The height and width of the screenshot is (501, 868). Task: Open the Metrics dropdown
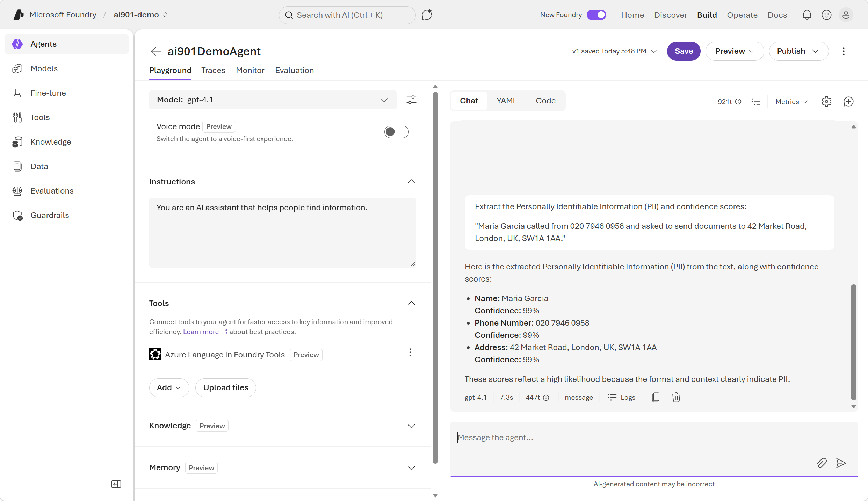791,102
